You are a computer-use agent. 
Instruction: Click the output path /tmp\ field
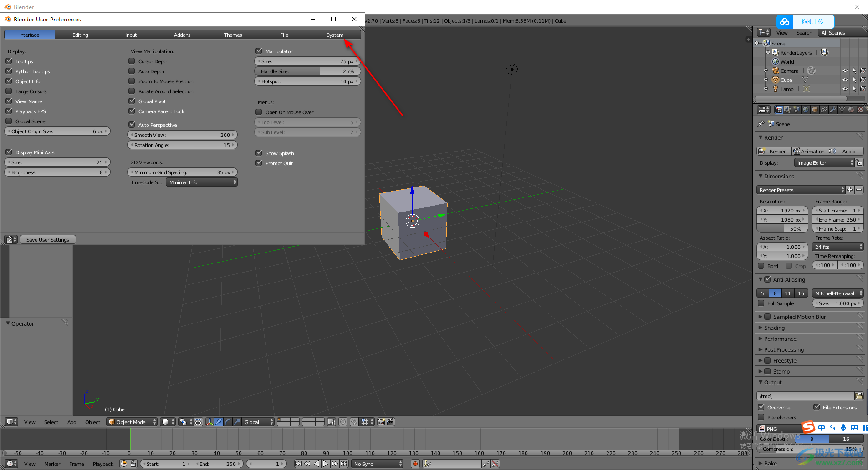click(x=805, y=396)
